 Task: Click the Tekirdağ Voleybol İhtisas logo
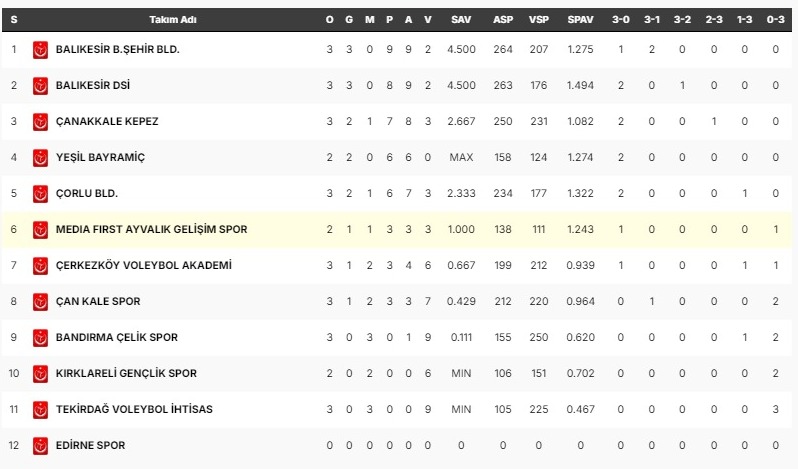point(41,409)
